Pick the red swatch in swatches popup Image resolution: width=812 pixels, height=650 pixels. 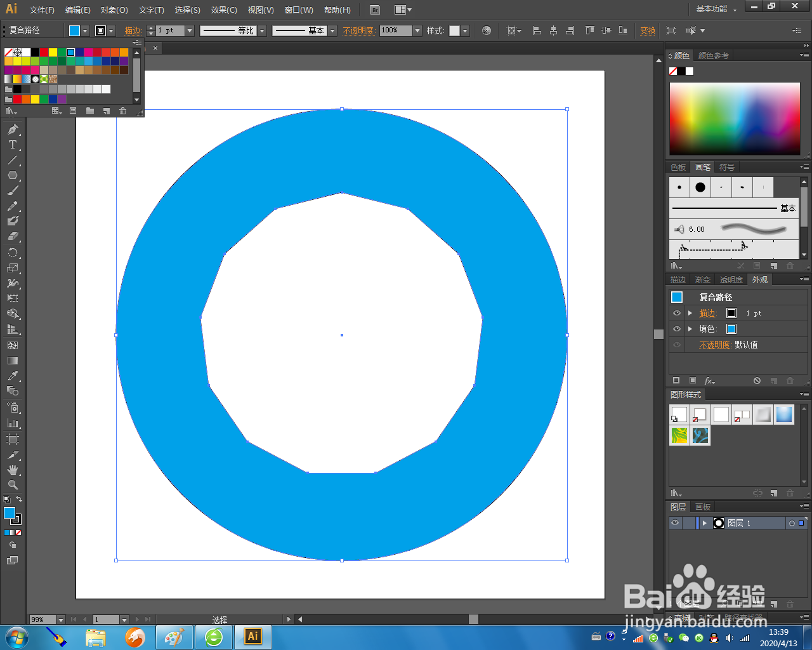[x=44, y=52]
